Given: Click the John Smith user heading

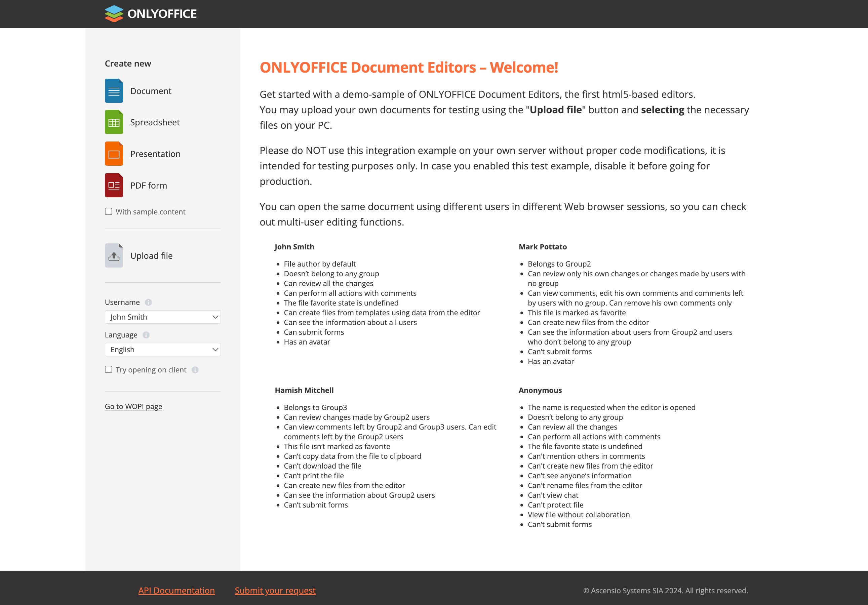Looking at the screenshot, I should click(x=294, y=247).
